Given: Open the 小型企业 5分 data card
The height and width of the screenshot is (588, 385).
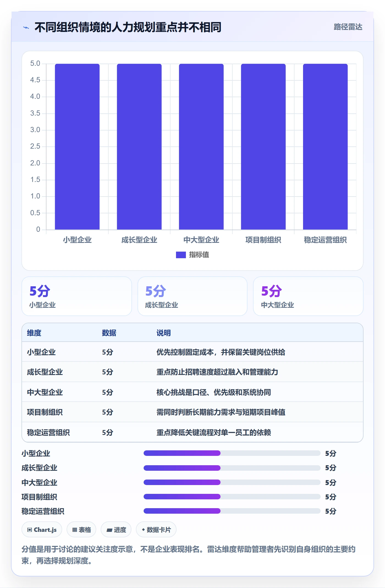Looking at the screenshot, I should pyautogui.click(x=77, y=296).
